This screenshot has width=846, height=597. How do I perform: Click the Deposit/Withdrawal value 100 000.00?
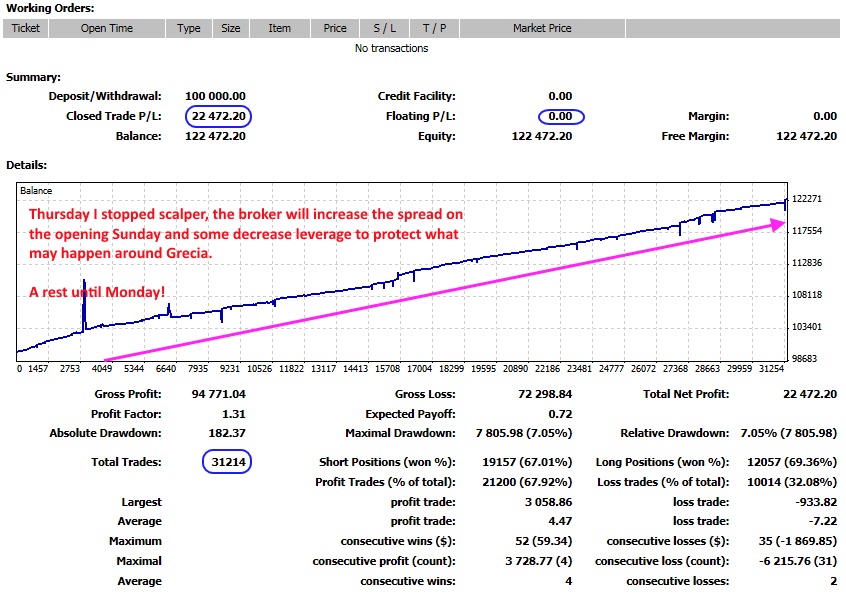click(215, 96)
